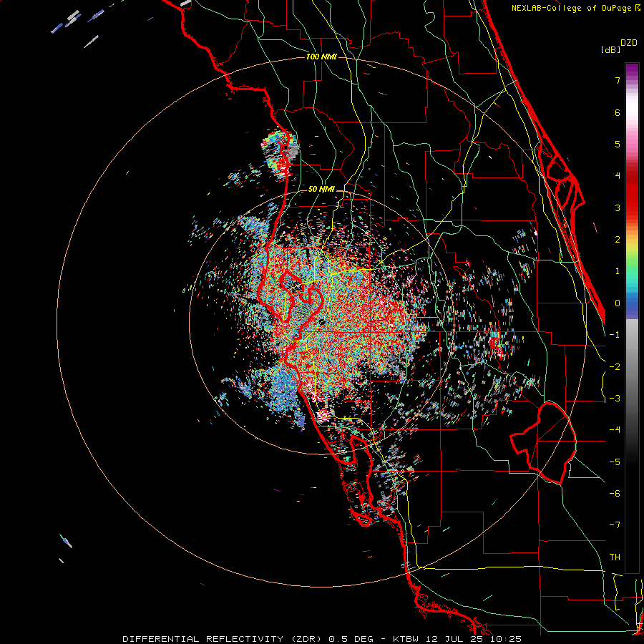This screenshot has width=644, height=644.
Task: Click the [dB] units label
Action: coord(610,49)
